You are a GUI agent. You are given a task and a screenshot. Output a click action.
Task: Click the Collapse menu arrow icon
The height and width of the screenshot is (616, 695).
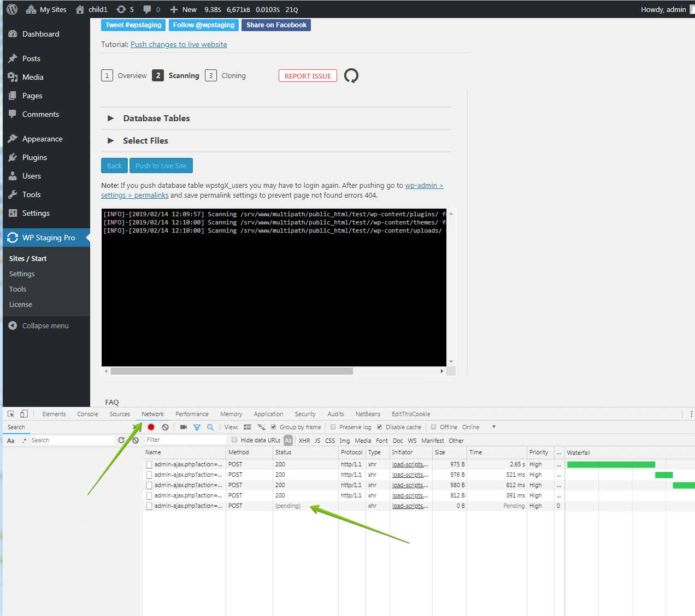tap(13, 325)
